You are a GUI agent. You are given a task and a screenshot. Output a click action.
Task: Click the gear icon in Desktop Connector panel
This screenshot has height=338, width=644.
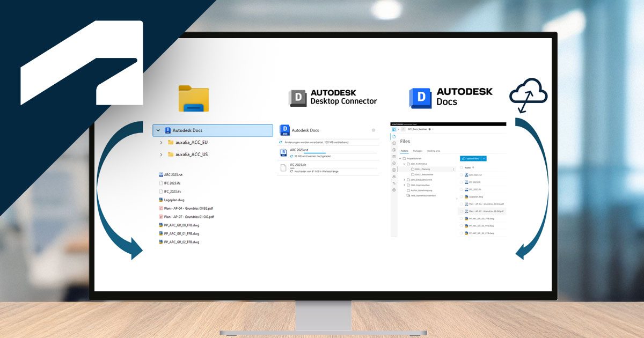pos(374,130)
